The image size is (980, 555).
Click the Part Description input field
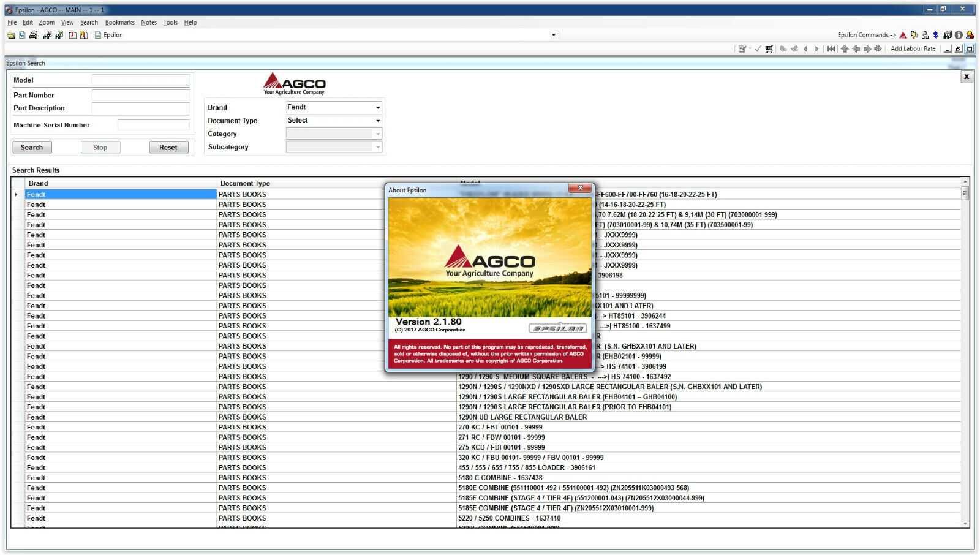pyautogui.click(x=141, y=108)
